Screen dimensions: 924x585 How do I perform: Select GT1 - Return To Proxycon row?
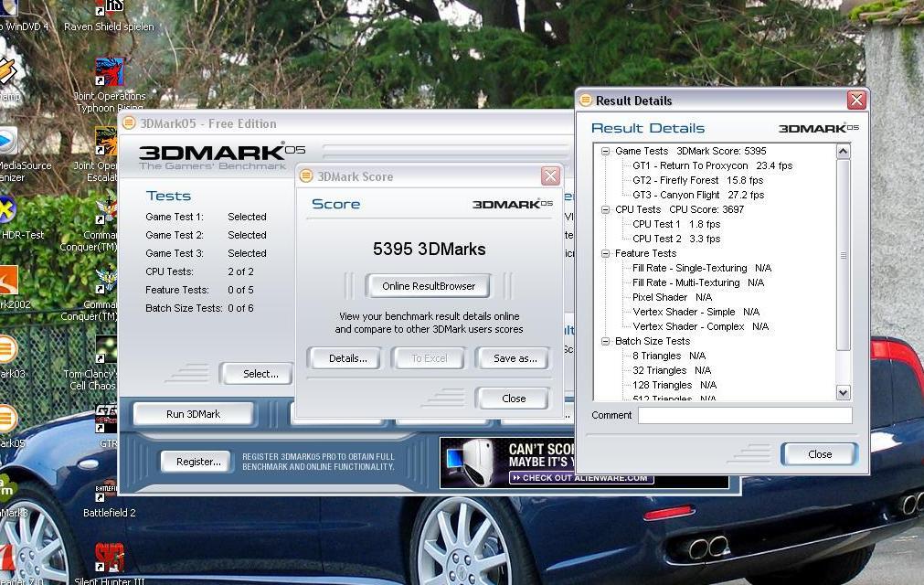click(x=713, y=165)
